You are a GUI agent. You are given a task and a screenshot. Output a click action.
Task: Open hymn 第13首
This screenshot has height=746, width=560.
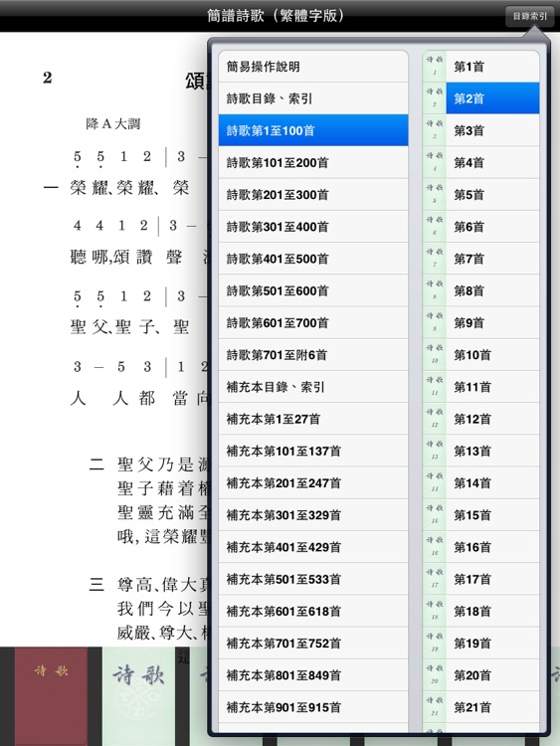[x=481, y=451]
